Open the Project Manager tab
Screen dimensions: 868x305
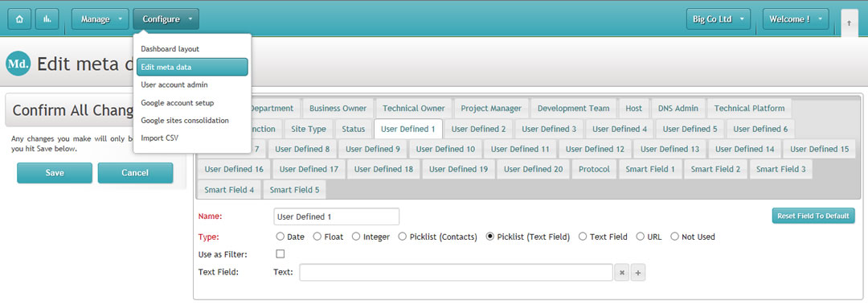(x=491, y=108)
